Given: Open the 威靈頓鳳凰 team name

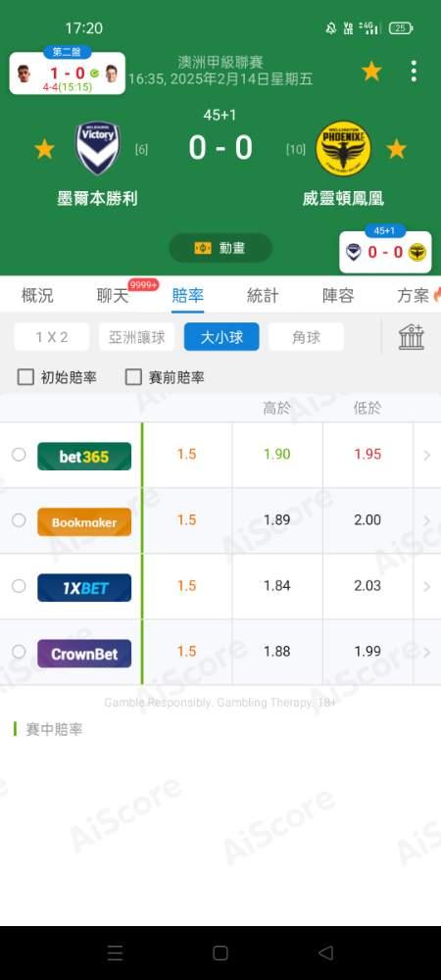Looking at the screenshot, I should pos(343,199).
